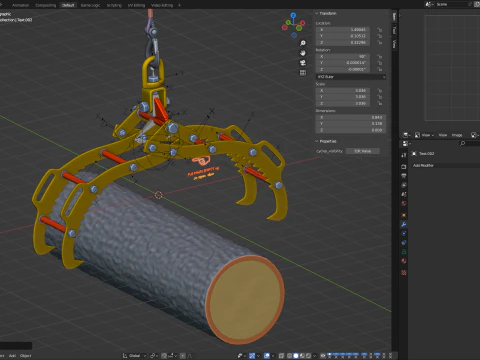
Task: Open the Modifiers wrench tab icon
Action: click(404, 224)
